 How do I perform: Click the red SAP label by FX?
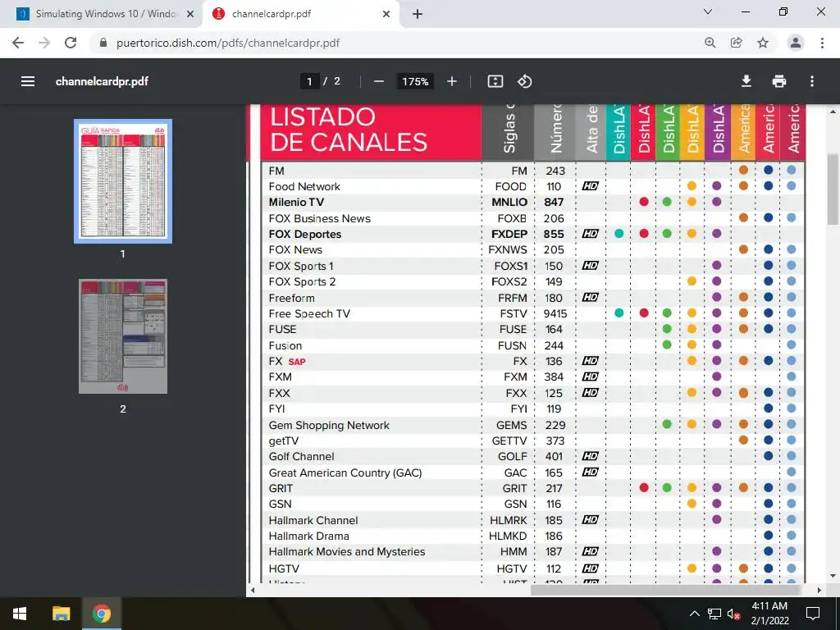click(297, 362)
